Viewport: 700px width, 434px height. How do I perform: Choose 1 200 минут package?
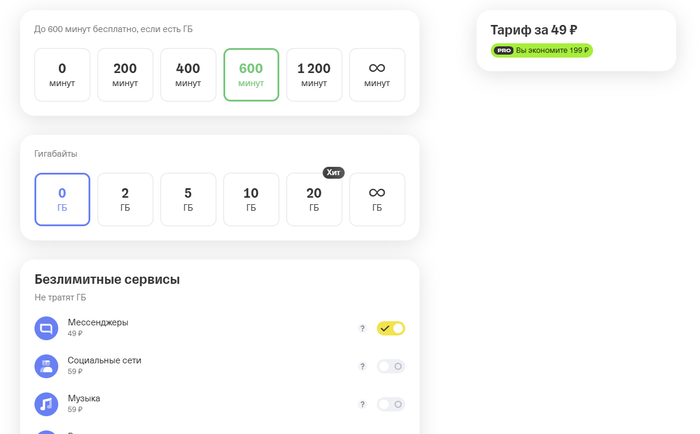click(314, 75)
